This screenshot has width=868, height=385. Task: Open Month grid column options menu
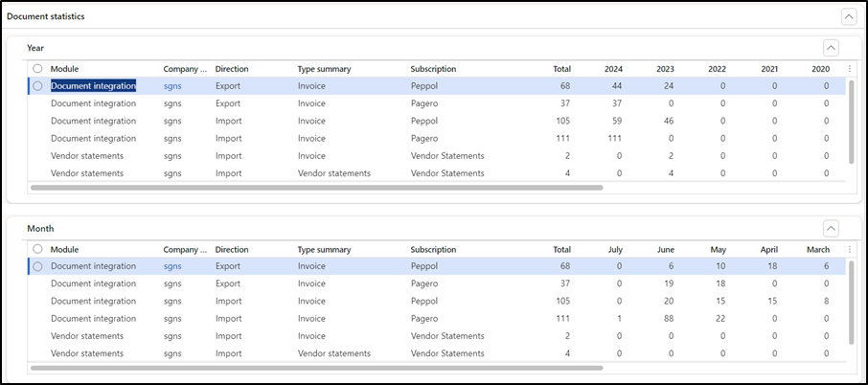(851, 249)
